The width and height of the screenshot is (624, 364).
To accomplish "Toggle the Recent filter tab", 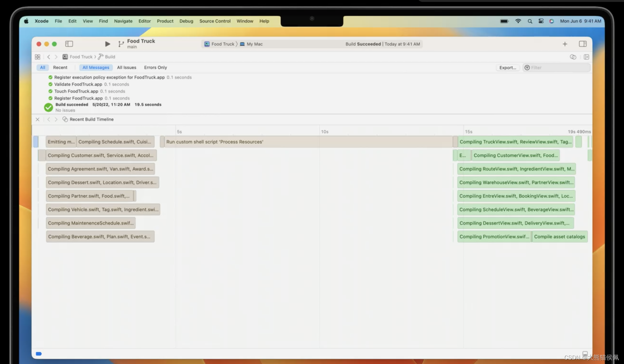I will click(60, 68).
